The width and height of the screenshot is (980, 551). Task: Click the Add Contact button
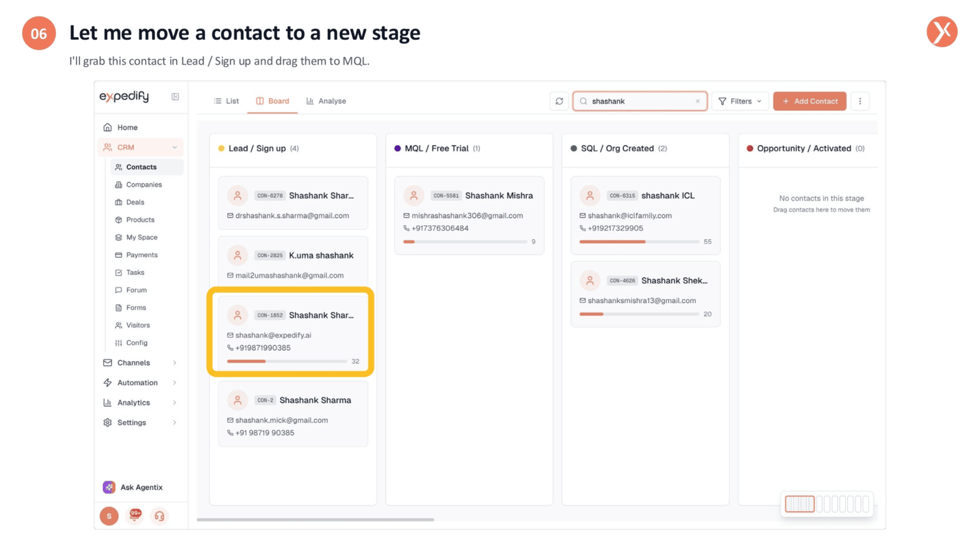(x=810, y=101)
